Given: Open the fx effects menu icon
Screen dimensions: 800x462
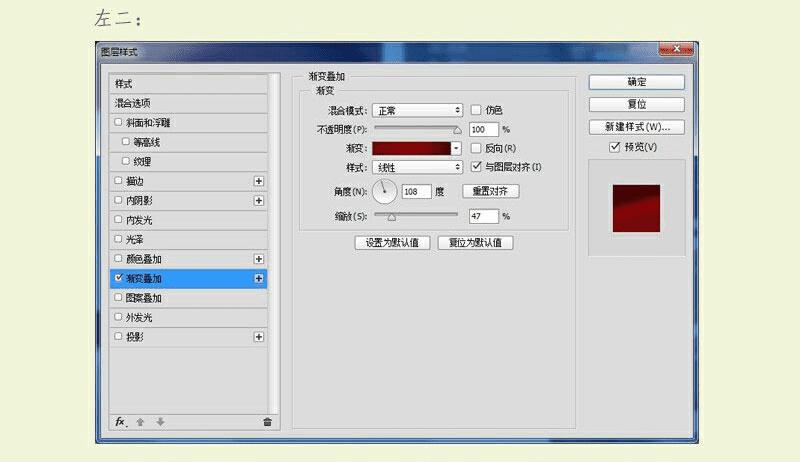Looking at the screenshot, I should coord(120,422).
